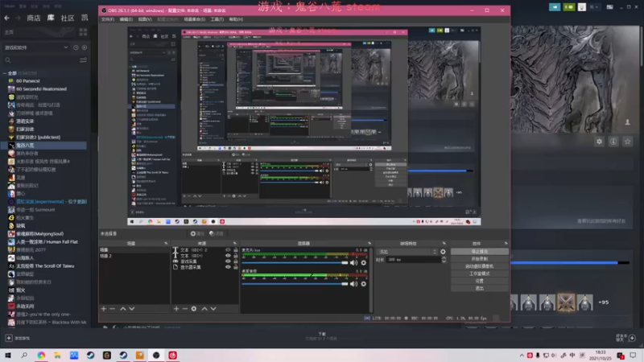Open game settings gear on Steam game page
Image resolution: width=644 pixels, height=362 pixels.
599,142
